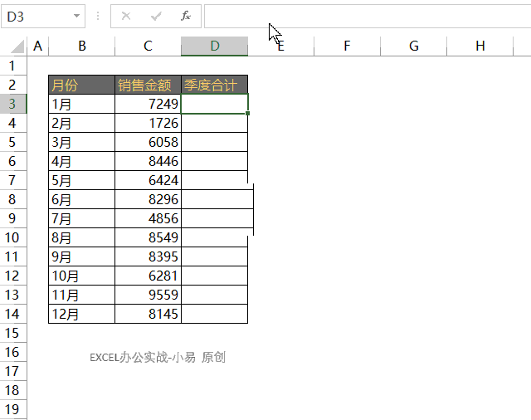Select column H header
Image resolution: width=531 pixels, height=420 pixels.
click(480, 46)
